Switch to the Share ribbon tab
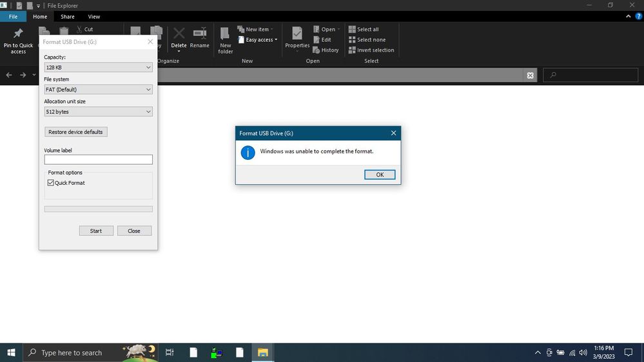 pos(67,16)
